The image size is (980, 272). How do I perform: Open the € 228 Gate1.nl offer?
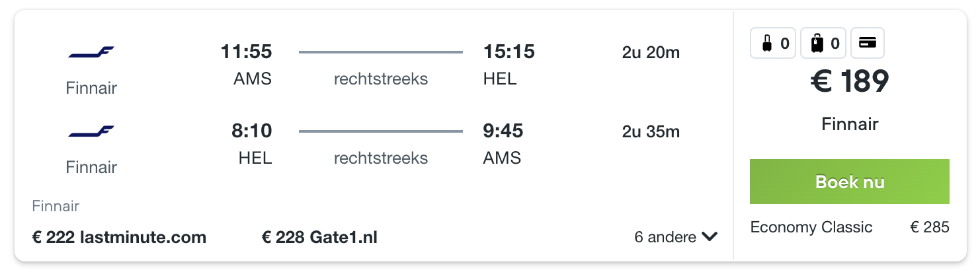[319, 237]
